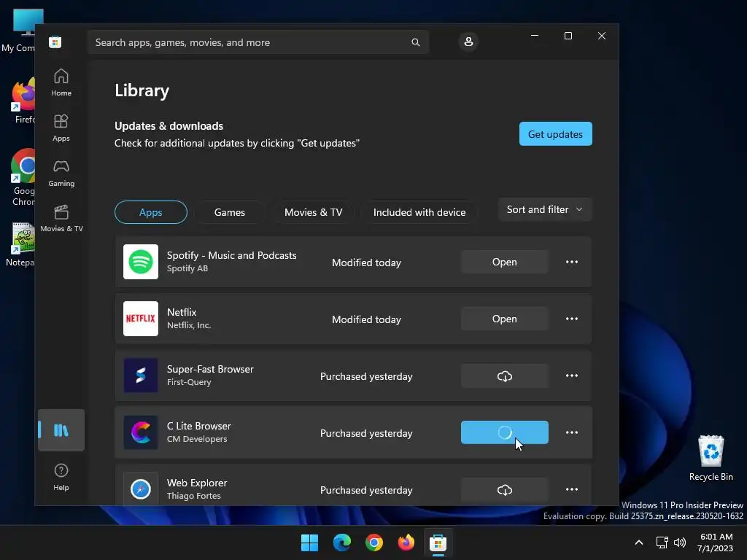This screenshot has height=560, width=747.
Task: Click the C Lite Browser title text
Action: tap(198, 426)
